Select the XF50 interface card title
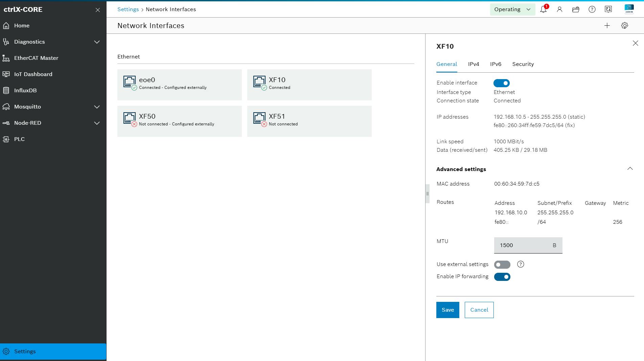The image size is (644, 361). pyautogui.click(x=147, y=116)
